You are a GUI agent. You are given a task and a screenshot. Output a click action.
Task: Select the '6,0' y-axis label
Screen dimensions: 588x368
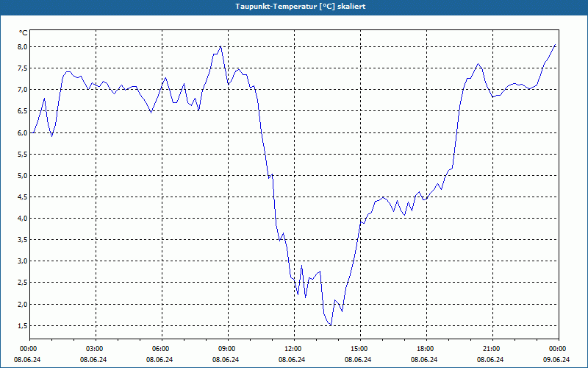tap(23, 133)
